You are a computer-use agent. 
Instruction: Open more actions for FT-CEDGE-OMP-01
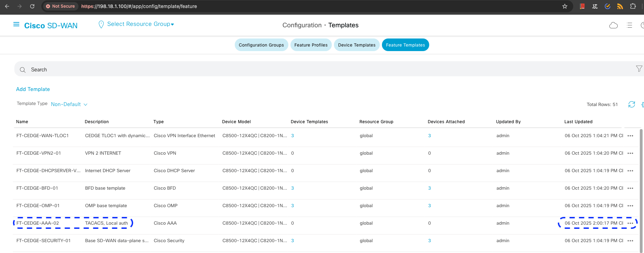pyautogui.click(x=630, y=206)
